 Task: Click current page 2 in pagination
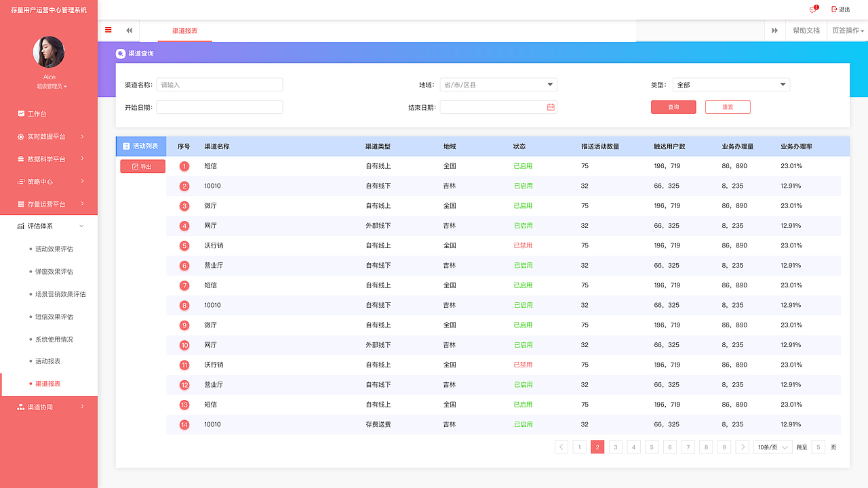coord(597,447)
